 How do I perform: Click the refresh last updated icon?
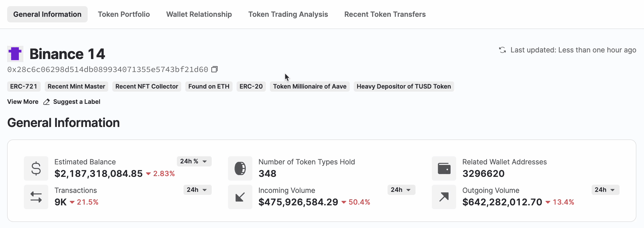(502, 50)
